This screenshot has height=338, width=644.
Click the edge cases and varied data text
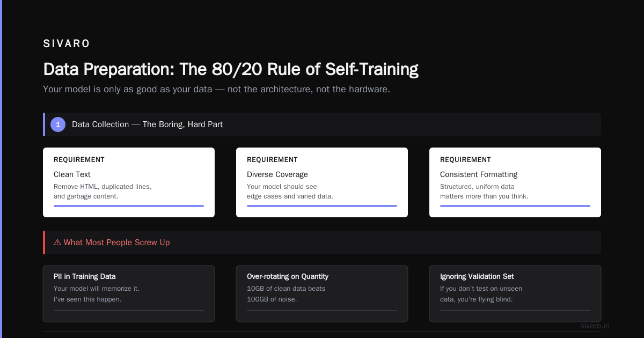pos(290,196)
